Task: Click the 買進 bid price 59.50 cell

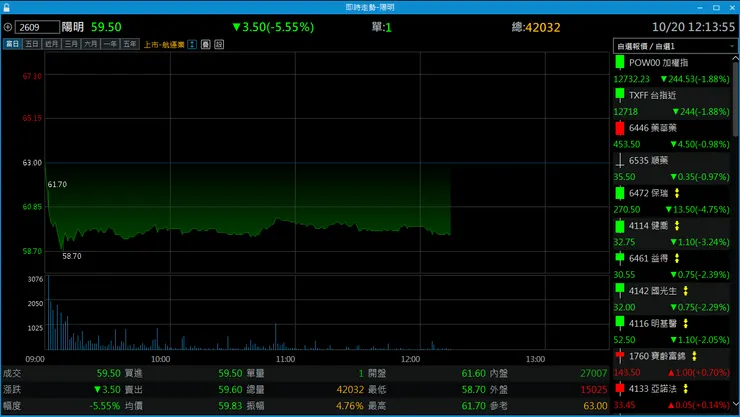Action: pos(230,373)
